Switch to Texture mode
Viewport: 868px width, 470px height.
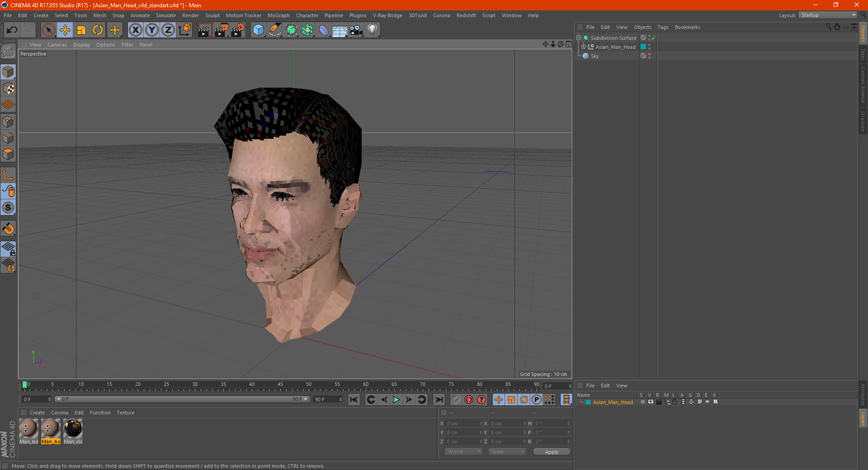click(x=8, y=89)
